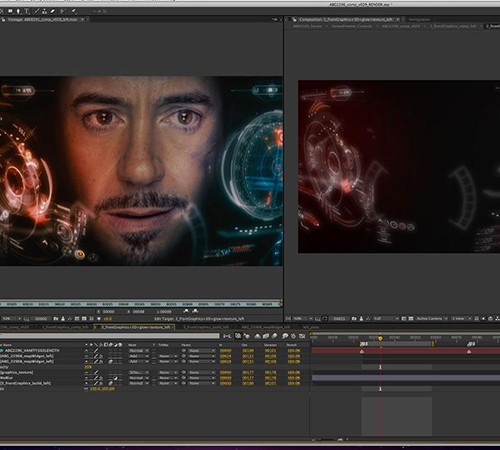Toggle quality switch on graphics_texture layer
Screen dimensions: 500x450
[96, 372]
